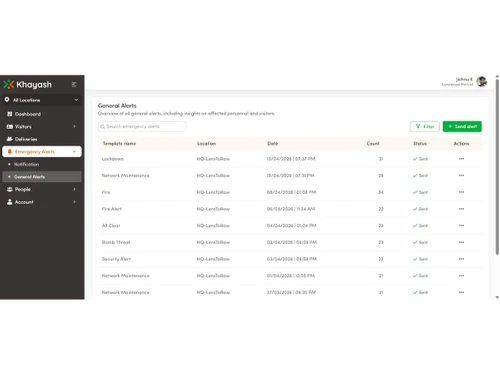Viewport: 500px width, 375px height.
Task: Open actions for Network Maintenance row dated 01/04
Action: point(461,275)
